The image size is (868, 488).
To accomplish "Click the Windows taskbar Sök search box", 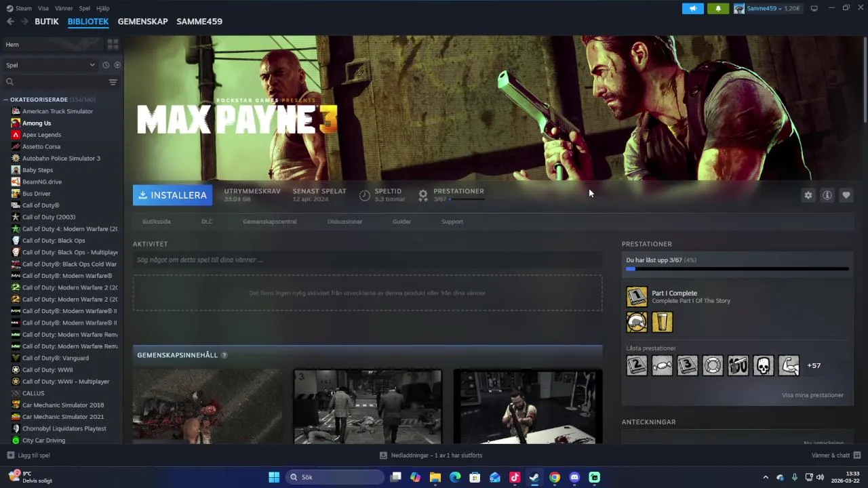I will 334,477.
